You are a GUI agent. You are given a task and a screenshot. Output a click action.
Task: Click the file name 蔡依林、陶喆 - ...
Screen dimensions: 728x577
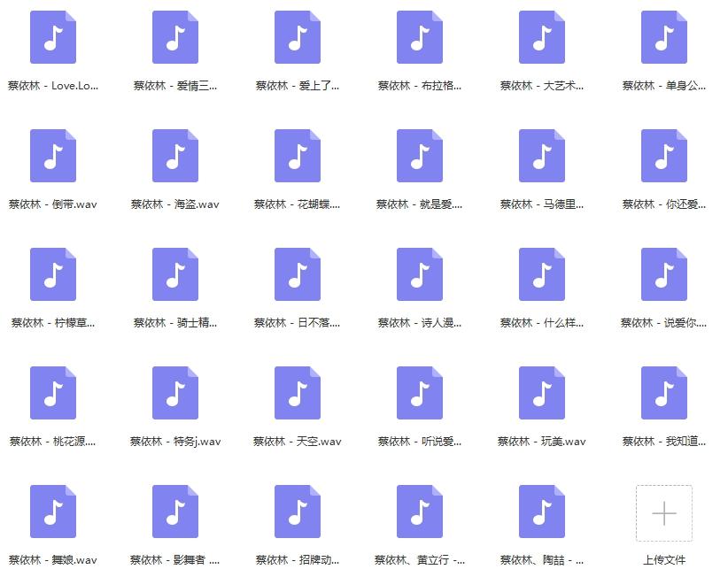point(542,561)
